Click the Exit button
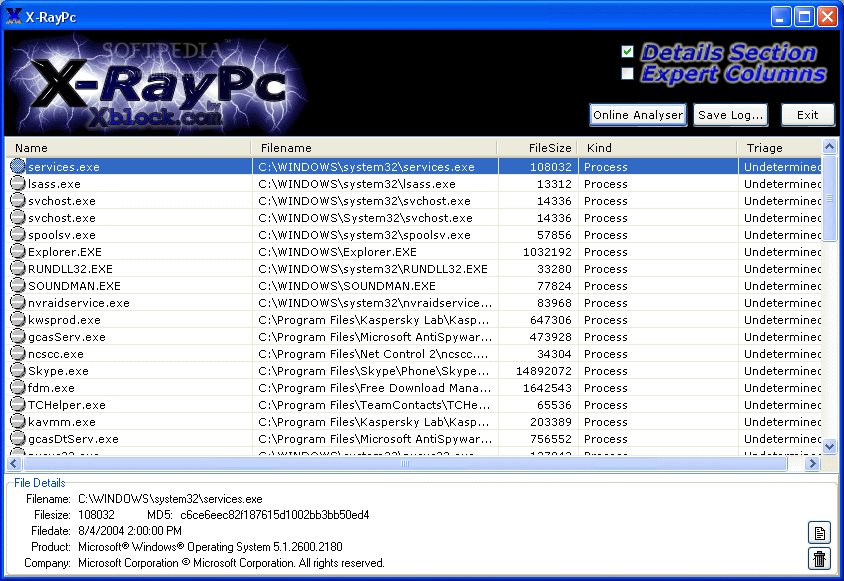The height and width of the screenshot is (581, 844). [x=807, y=115]
